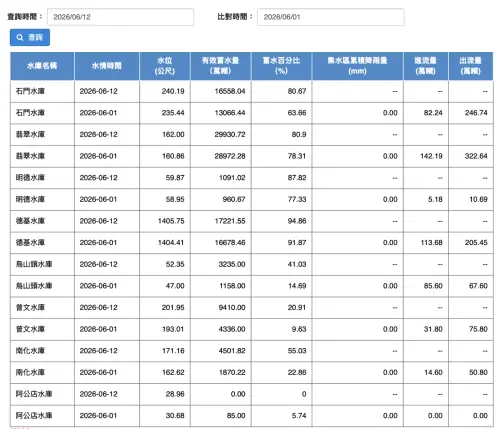Viewport: 500px width, 429px height.
Task: Select outflow value 75.80
Action: click(x=478, y=329)
